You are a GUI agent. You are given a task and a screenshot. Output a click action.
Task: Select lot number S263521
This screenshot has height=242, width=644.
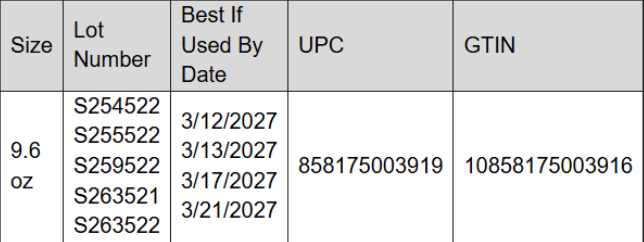116,196
